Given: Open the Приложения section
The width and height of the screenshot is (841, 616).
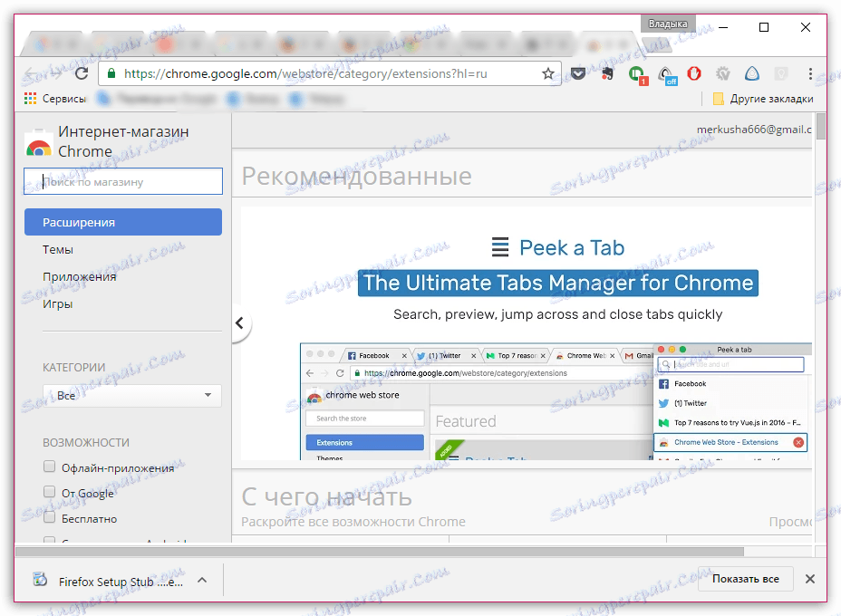Looking at the screenshot, I should (x=80, y=276).
